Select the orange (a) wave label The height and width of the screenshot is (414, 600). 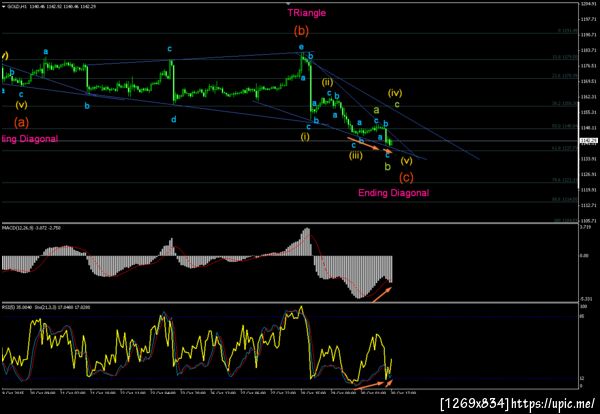(21, 122)
